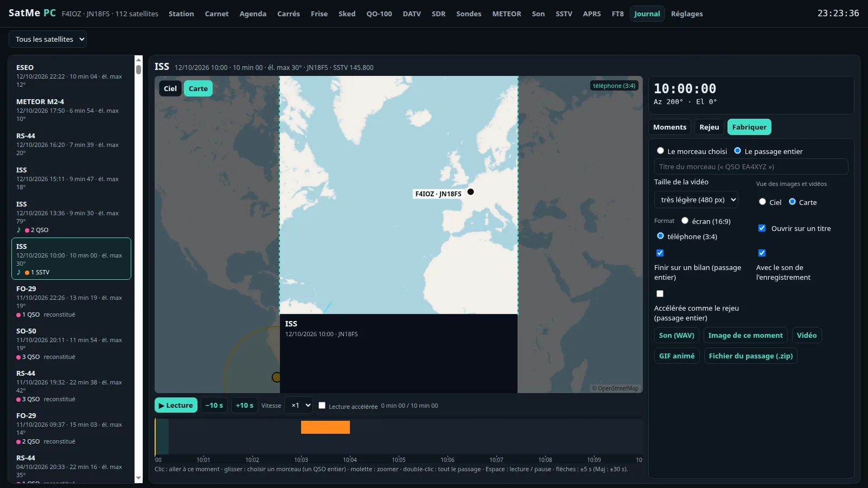The image size is (868, 488).
Task: Select the 'Le passage entier' radio option
Action: click(x=737, y=151)
